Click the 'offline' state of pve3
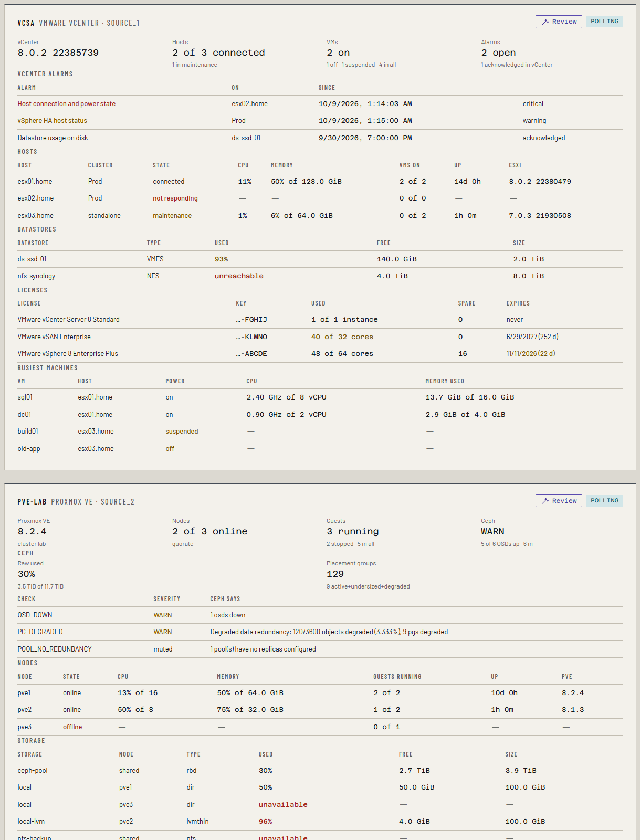Viewport: 640px width, 840px height. [x=72, y=727]
